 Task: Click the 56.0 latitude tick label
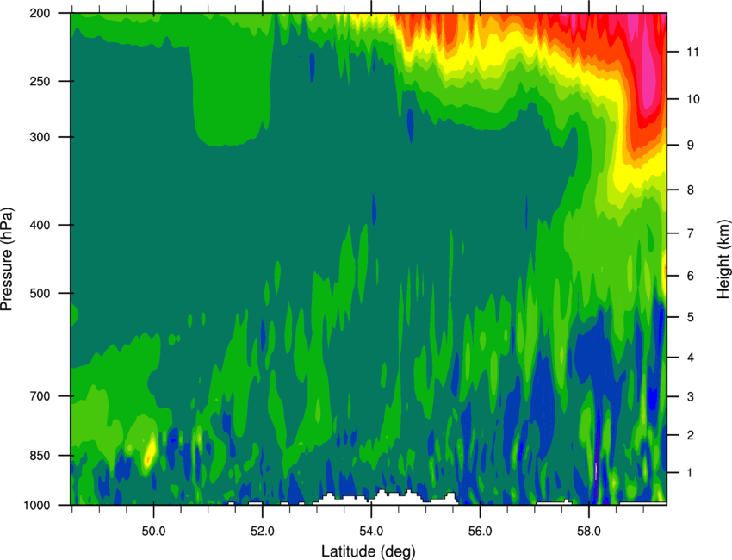[x=480, y=532]
